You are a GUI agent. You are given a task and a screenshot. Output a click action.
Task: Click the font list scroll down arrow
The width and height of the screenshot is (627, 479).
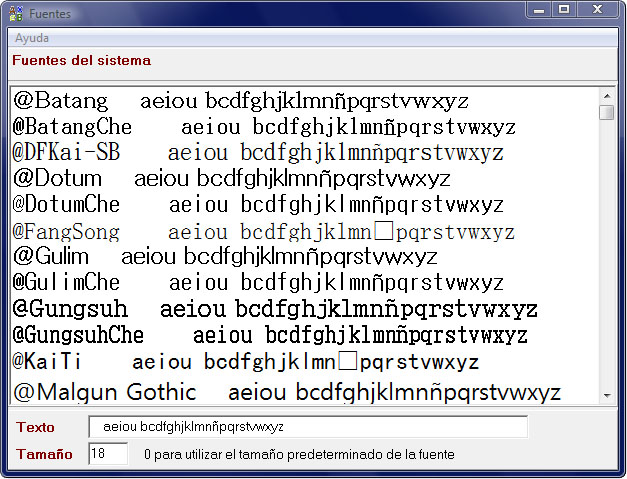pos(607,395)
